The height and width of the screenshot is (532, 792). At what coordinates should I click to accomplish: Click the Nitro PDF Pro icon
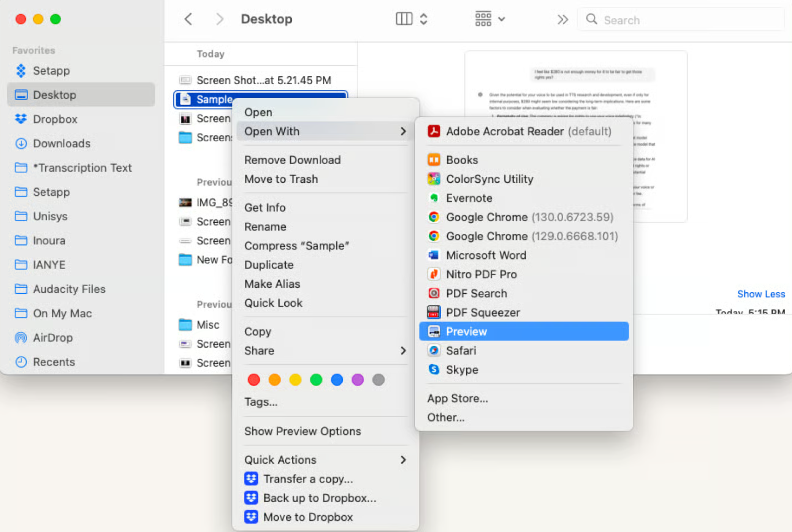click(x=434, y=274)
